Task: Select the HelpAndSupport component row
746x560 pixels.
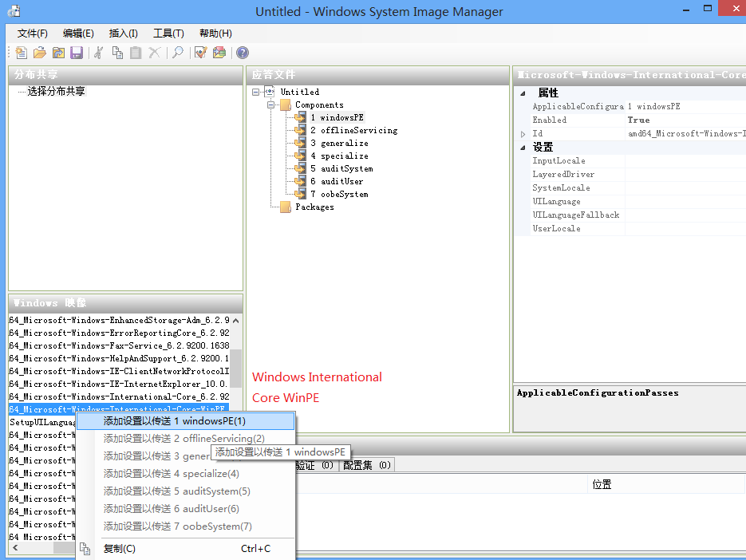Action: (120, 359)
